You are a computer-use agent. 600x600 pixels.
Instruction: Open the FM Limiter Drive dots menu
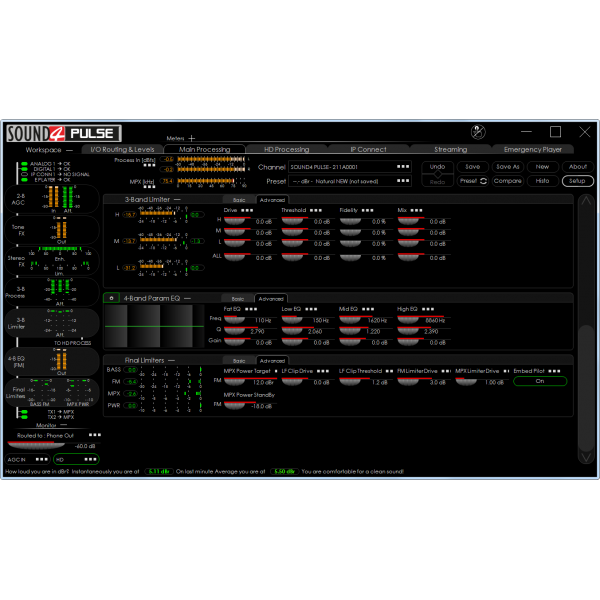[447, 371]
